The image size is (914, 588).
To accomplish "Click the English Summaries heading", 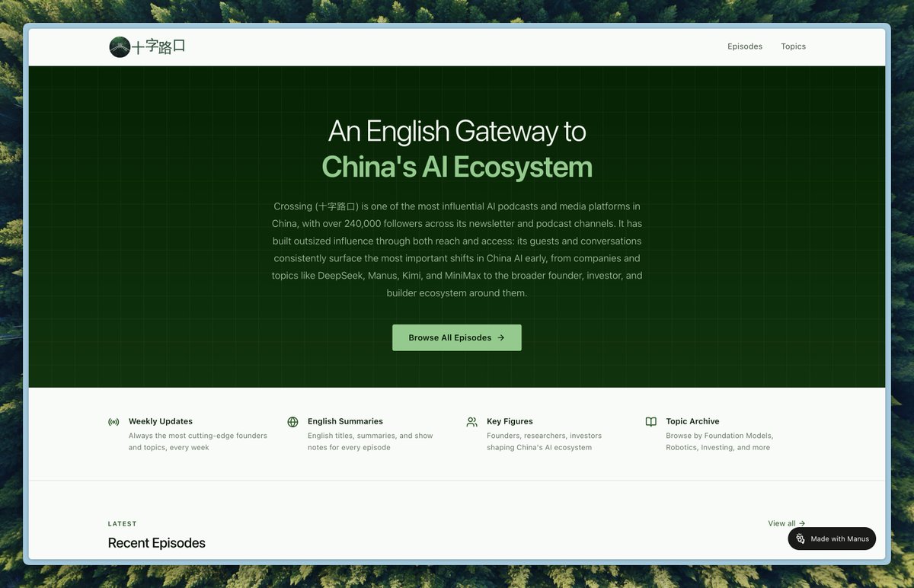I will coord(345,421).
